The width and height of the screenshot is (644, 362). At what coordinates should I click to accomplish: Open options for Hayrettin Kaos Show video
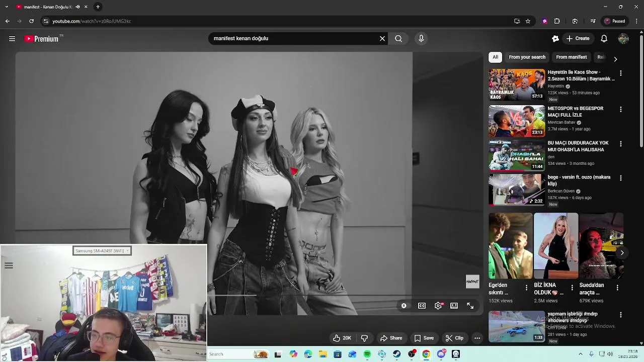tap(620, 73)
